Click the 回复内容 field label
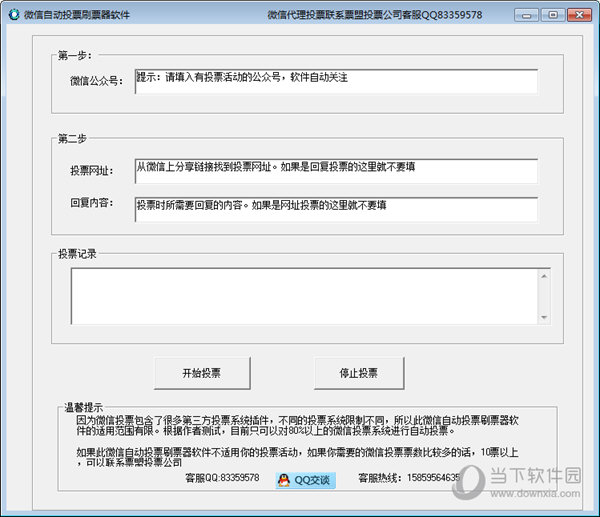The width and height of the screenshot is (600, 517). (92, 203)
